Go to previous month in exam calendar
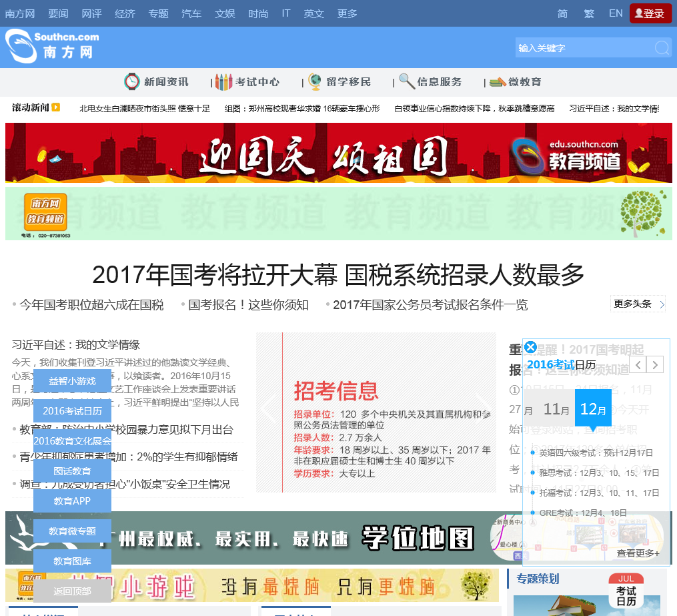The height and width of the screenshot is (616, 677). point(638,365)
